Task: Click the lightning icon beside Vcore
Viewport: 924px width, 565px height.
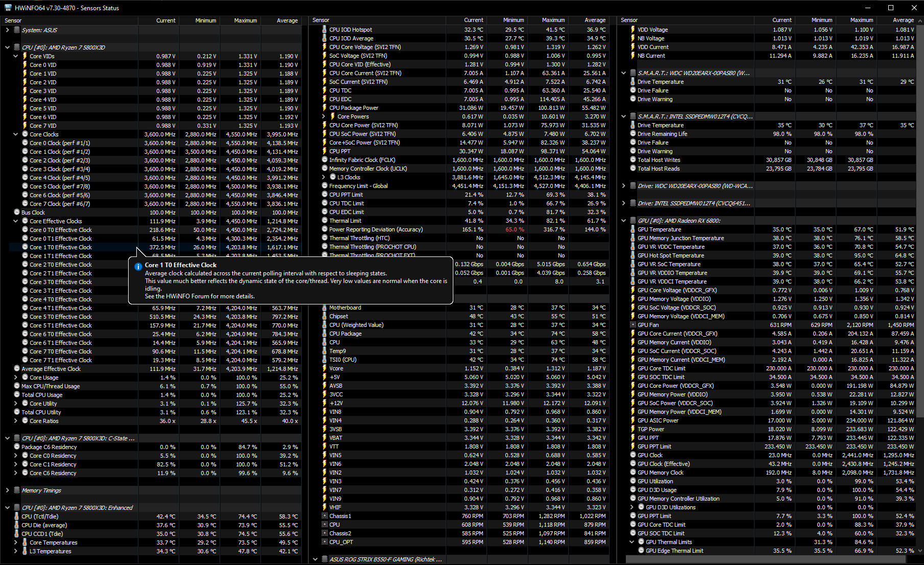Action: point(325,368)
